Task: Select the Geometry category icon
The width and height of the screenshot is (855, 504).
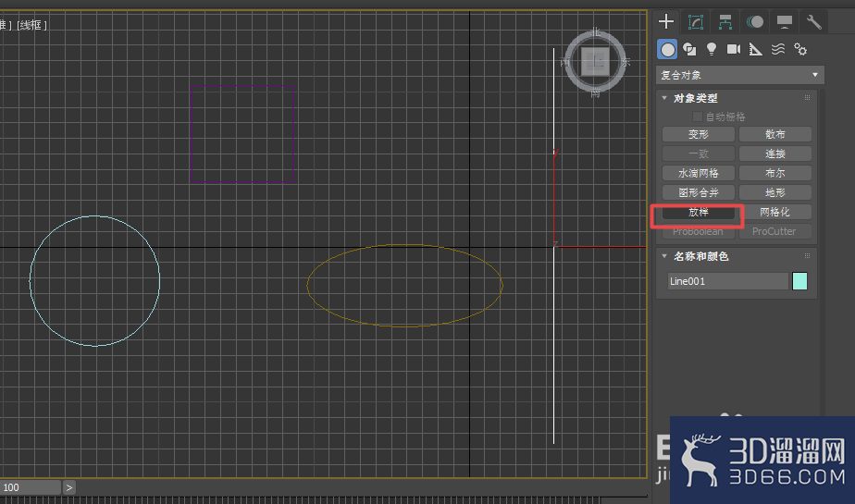Action: click(667, 50)
